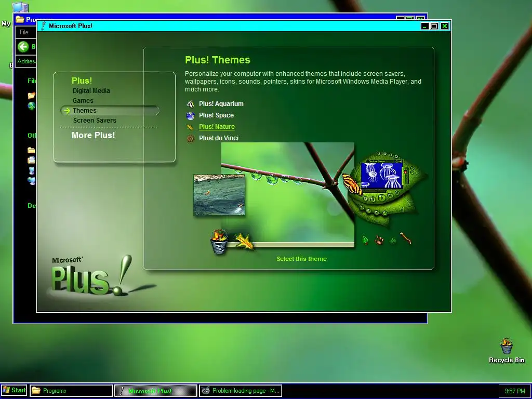
Task: Click the gear icon beside Plus! da Vinci
Action: pyautogui.click(x=190, y=138)
